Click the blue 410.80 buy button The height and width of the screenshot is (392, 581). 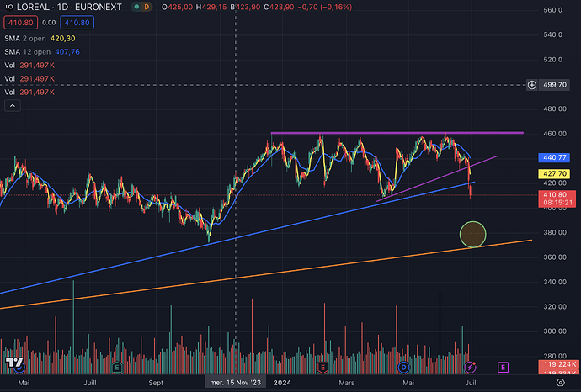click(77, 23)
